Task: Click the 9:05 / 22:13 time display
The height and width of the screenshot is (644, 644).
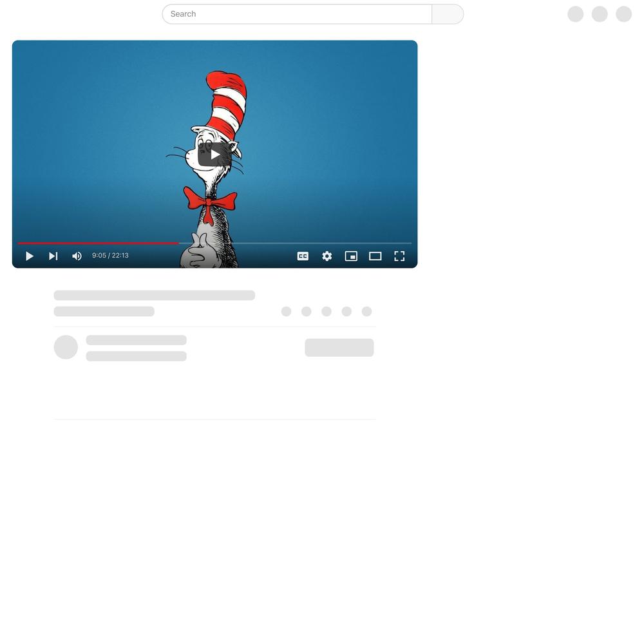Action: (x=110, y=256)
